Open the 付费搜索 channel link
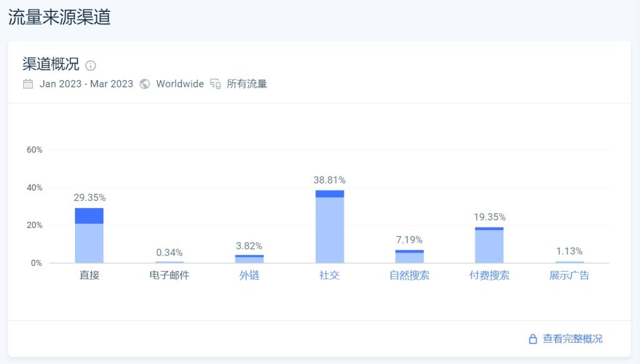This screenshot has height=364, width=640. [489, 275]
